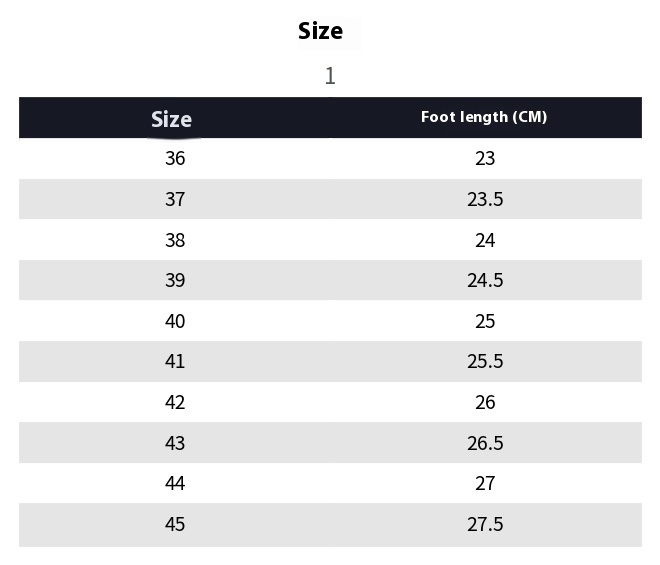Pick size 44 from the size column
Screen dimensions: 660x565
pyautogui.click(x=175, y=483)
